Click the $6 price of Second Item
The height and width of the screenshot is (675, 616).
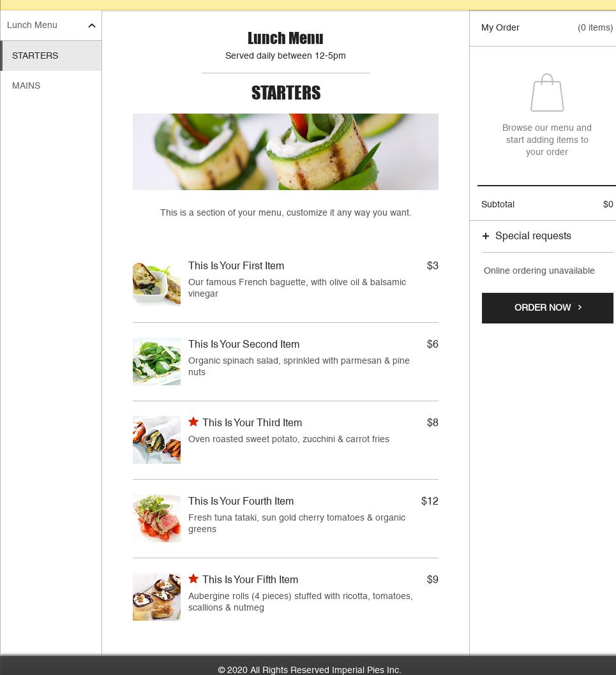433,344
